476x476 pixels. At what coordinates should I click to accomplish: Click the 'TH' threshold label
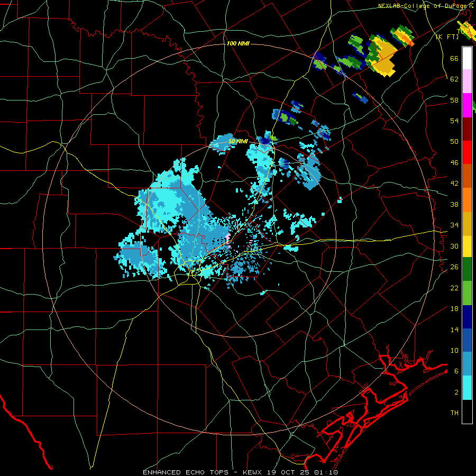(454, 413)
